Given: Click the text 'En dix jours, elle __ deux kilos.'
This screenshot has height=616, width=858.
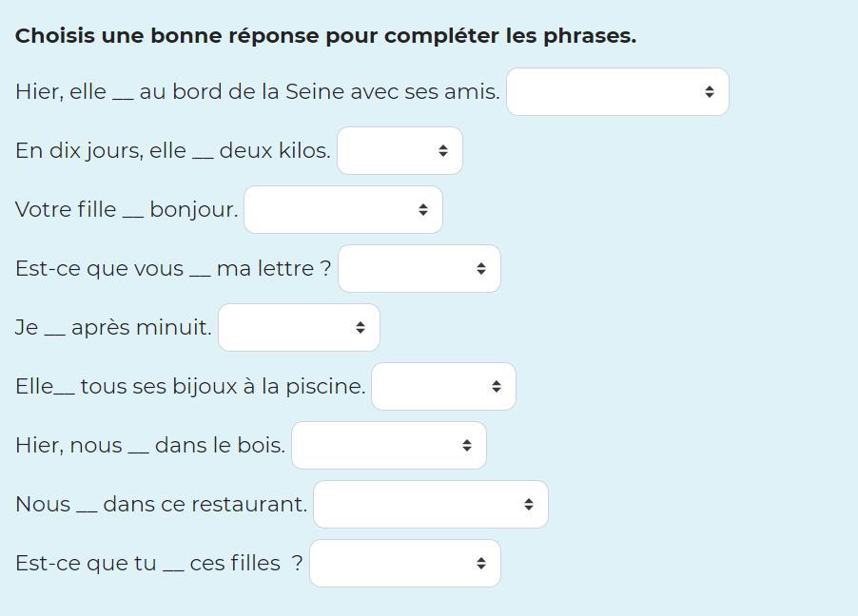Looking at the screenshot, I should (x=172, y=151).
